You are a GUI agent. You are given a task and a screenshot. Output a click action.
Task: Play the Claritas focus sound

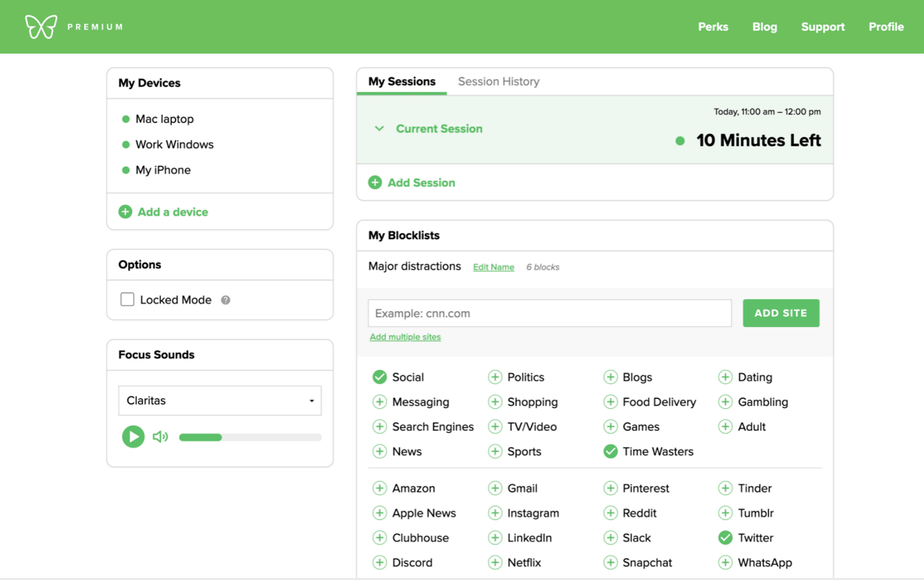tap(133, 436)
